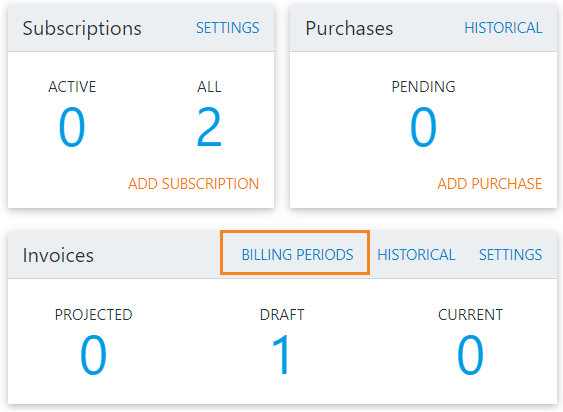The image size is (563, 412).
Task: Open Invoices HISTORICAL link
Action: click(x=416, y=255)
